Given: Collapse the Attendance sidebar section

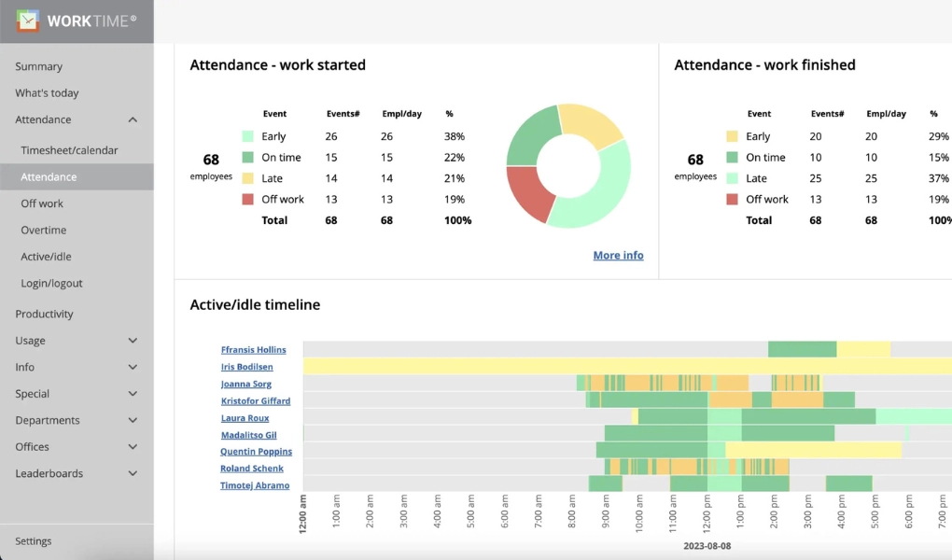Looking at the screenshot, I should (x=132, y=119).
